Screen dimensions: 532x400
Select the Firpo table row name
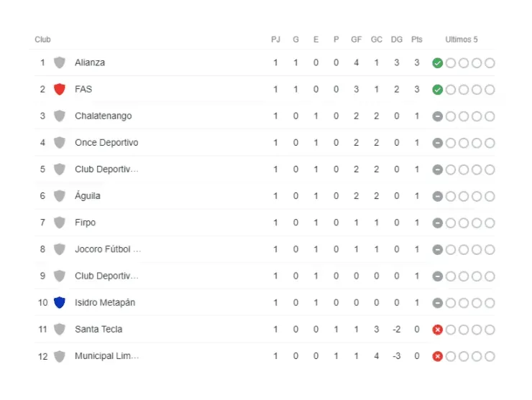click(85, 223)
